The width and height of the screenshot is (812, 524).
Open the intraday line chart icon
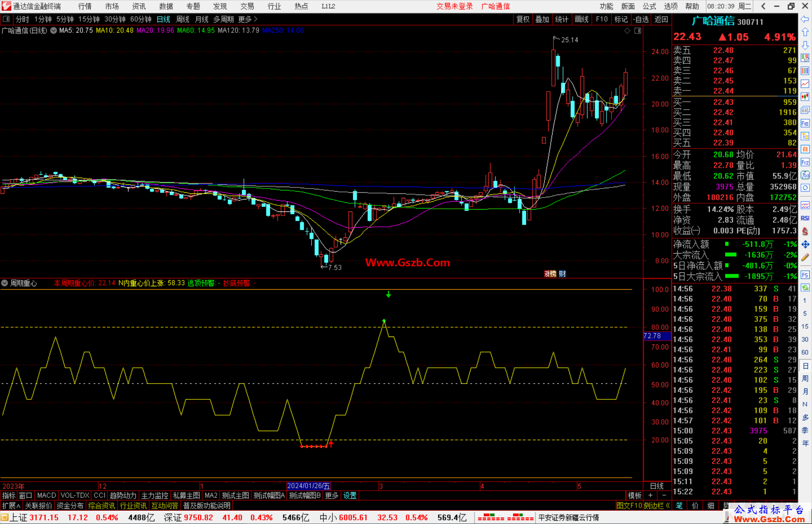point(805,84)
